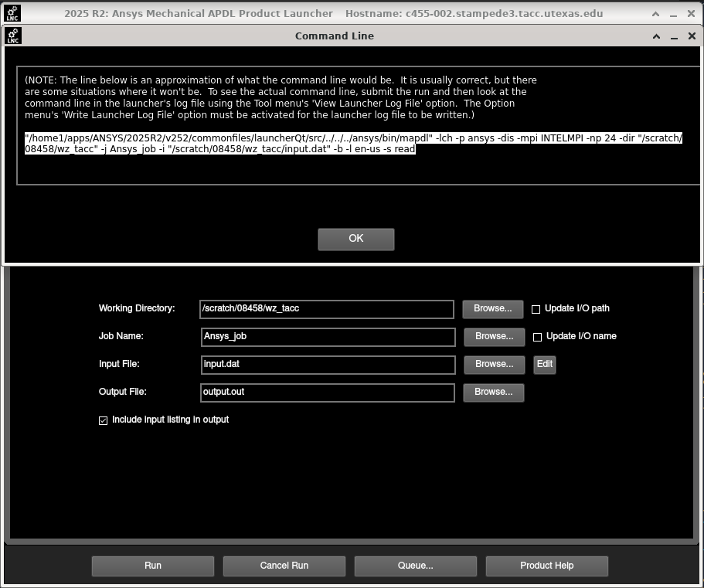This screenshot has height=588, width=704.
Task: Click the NOTE paragraph in the Command Line dialog
Action: [281, 97]
